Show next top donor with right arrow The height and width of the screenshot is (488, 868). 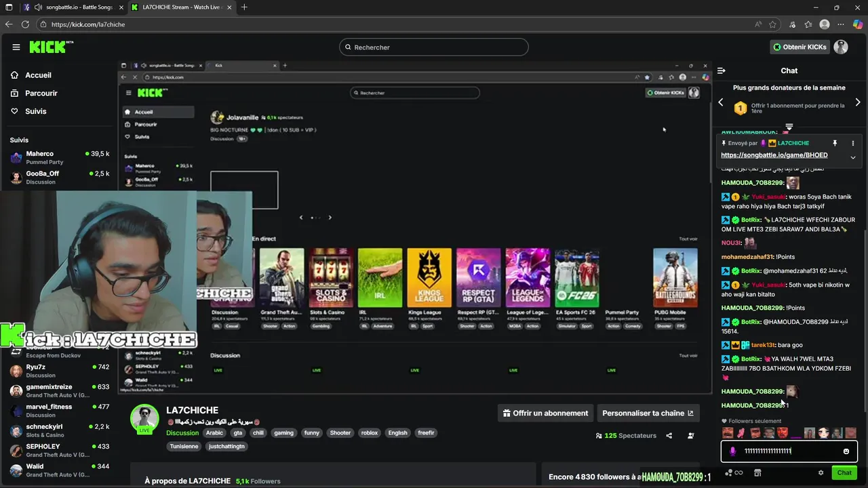point(858,102)
